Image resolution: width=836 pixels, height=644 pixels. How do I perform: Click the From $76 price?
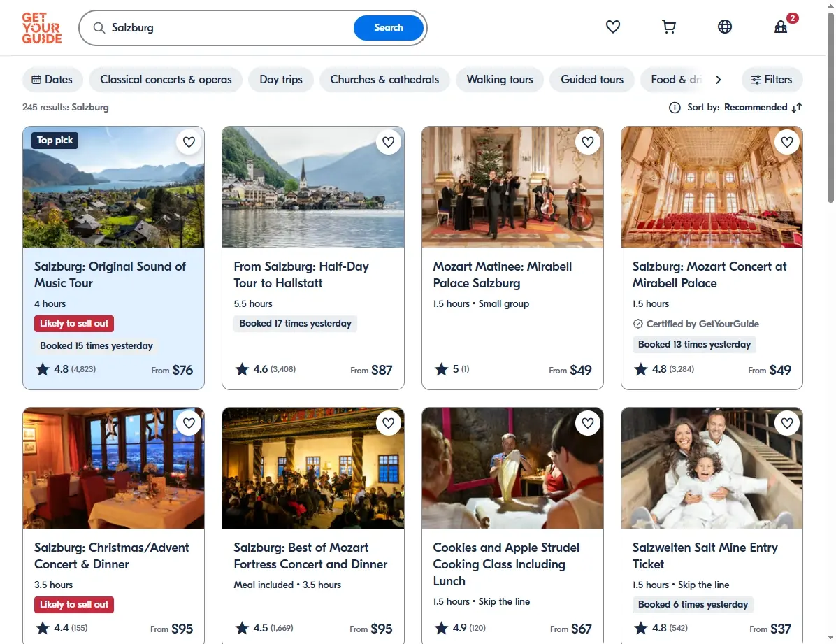[x=172, y=370]
